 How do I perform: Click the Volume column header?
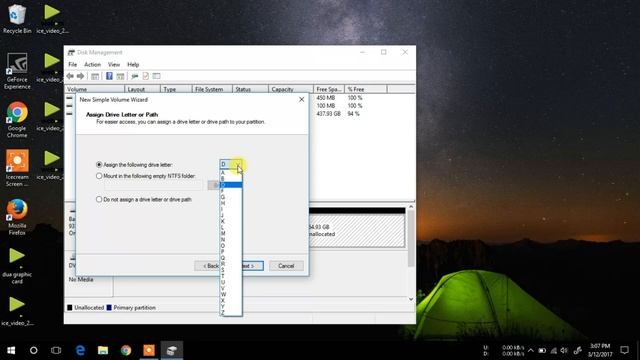(x=94, y=89)
